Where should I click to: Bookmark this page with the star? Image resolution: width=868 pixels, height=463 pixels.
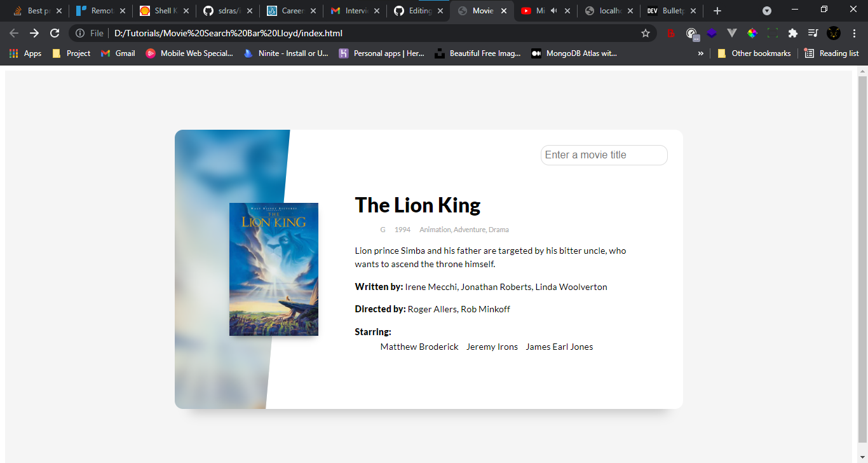tap(646, 32)
